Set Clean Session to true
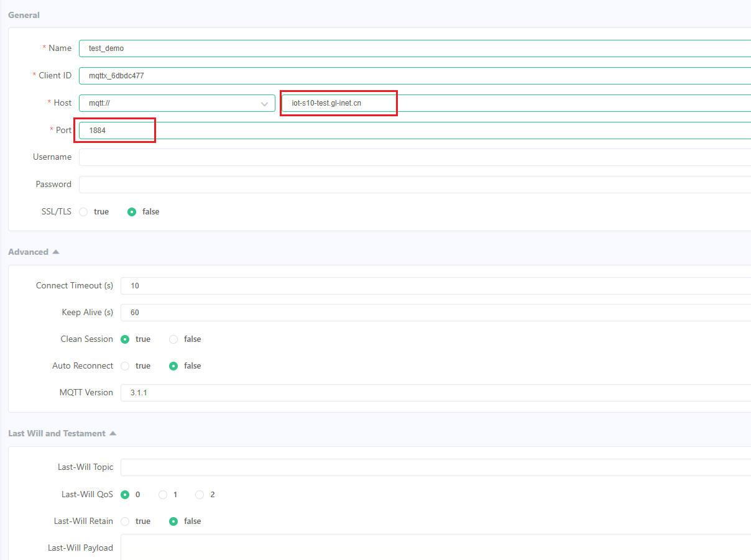 click(125, 339)
